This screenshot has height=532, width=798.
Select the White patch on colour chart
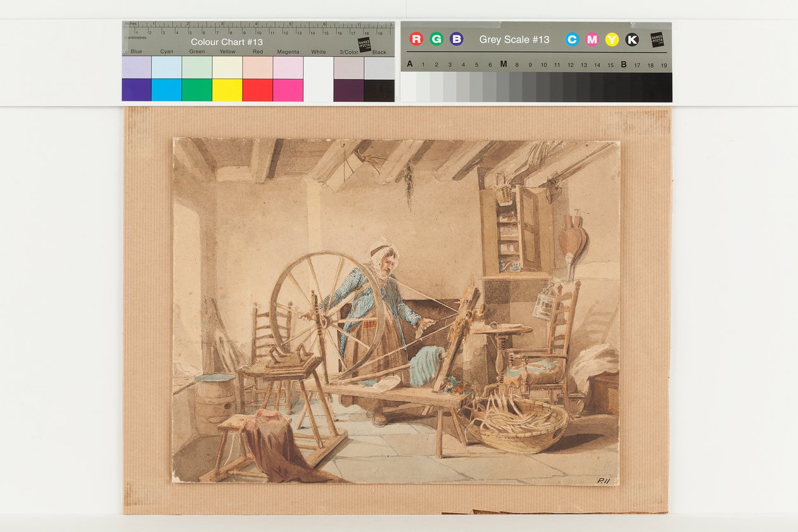coord(319,79)
